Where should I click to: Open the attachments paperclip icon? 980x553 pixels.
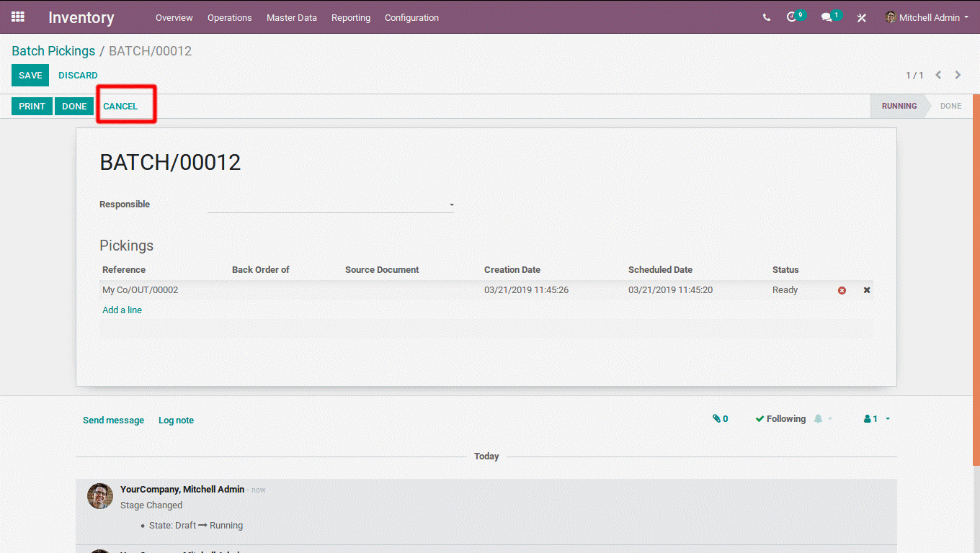tap(720, 419)
